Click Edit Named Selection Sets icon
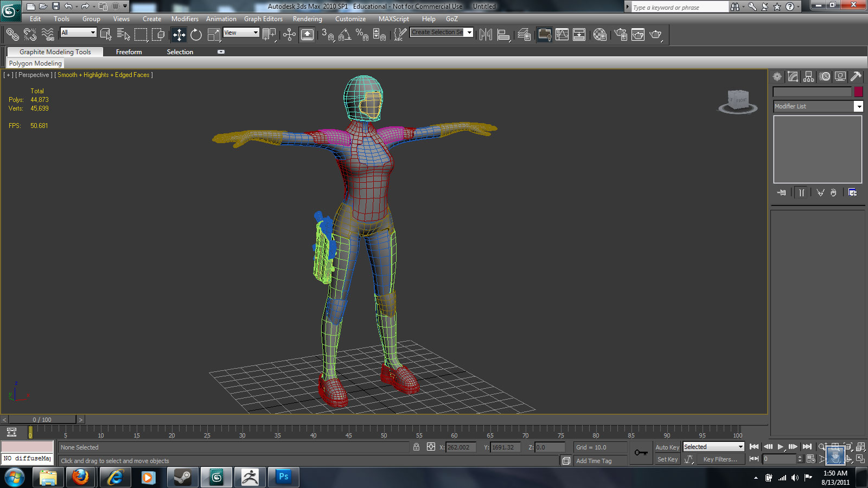The width and height of the screenshot is (868, 488). click(400, 35)
